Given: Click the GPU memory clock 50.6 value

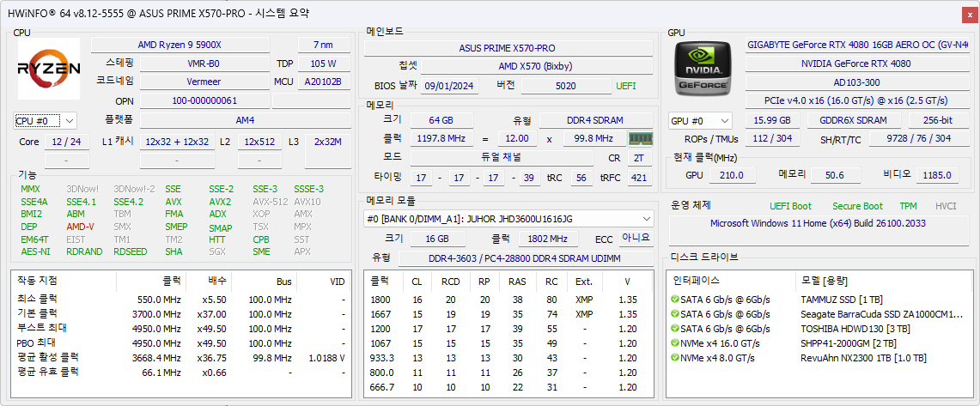Looking at the screenshot, I should pyautogui.click(x=834, y=175).
